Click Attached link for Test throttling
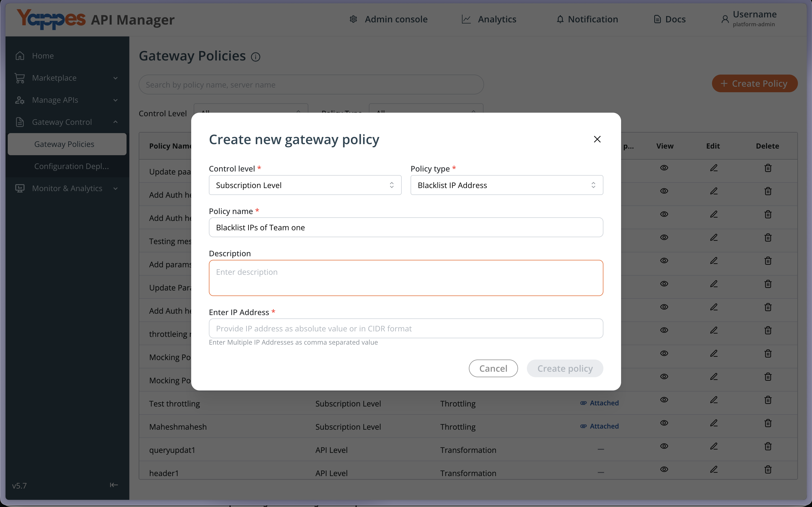 tap(599, 403)
